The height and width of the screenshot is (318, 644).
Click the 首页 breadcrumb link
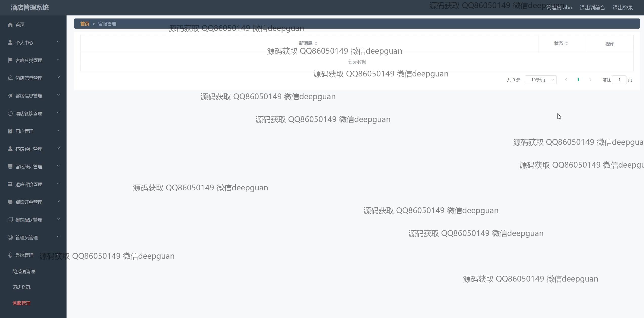[85, 24]
